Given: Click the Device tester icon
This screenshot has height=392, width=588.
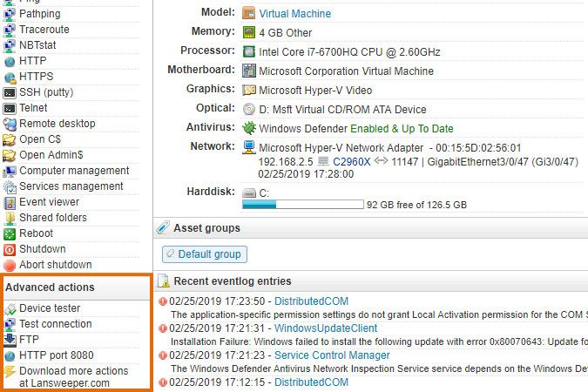Looking at the screenshot, I should (10, 308).
